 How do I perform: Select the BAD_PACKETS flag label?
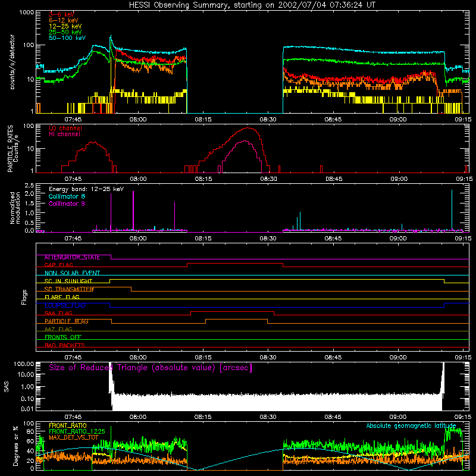[x=65, y=345]
